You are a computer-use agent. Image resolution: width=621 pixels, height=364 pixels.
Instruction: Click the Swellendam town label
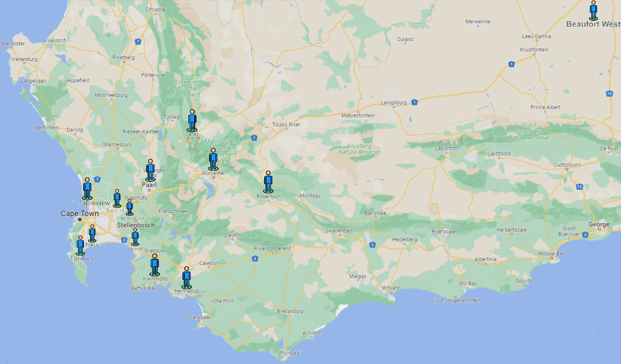340,231
